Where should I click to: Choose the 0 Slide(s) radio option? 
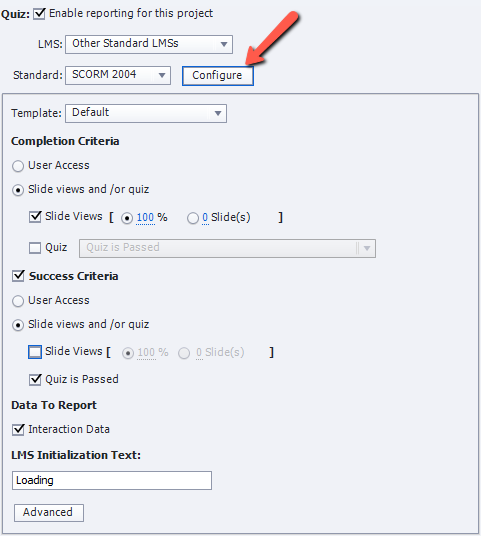point(193,218)
